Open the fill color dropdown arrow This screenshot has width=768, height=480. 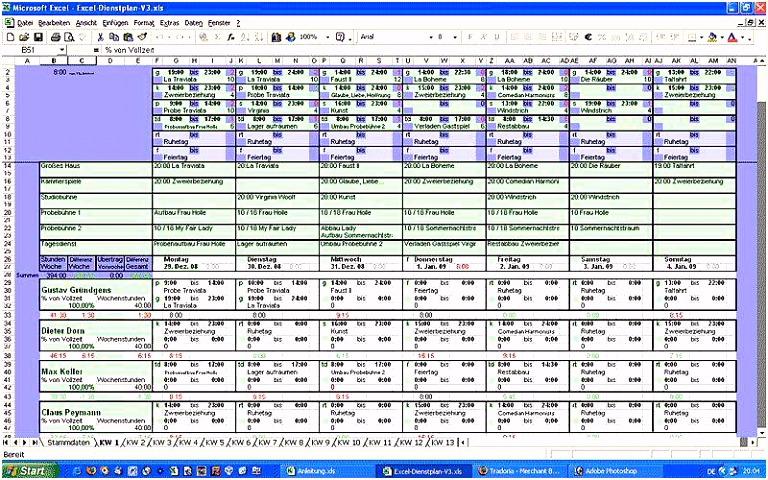[x=722, y=37]
